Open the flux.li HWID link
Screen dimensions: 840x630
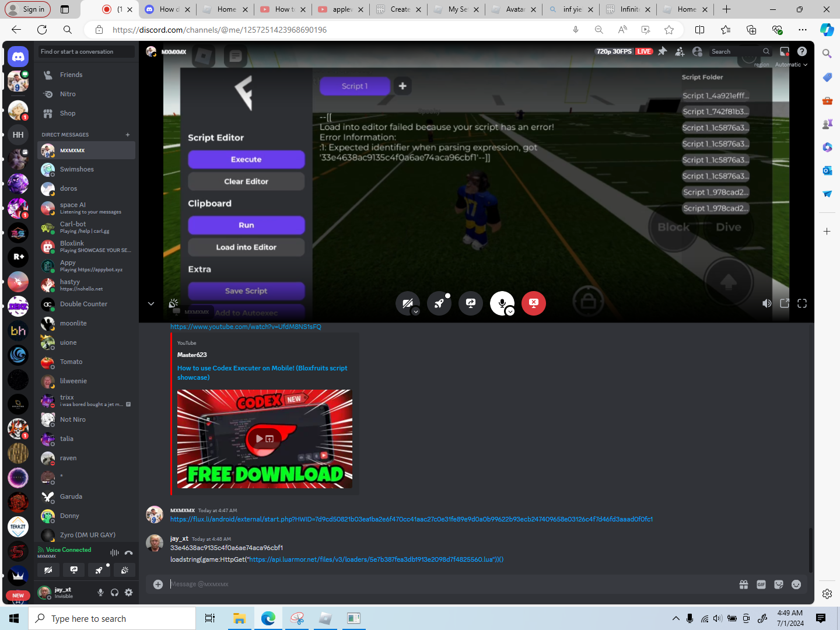click(x=411, y=519)
